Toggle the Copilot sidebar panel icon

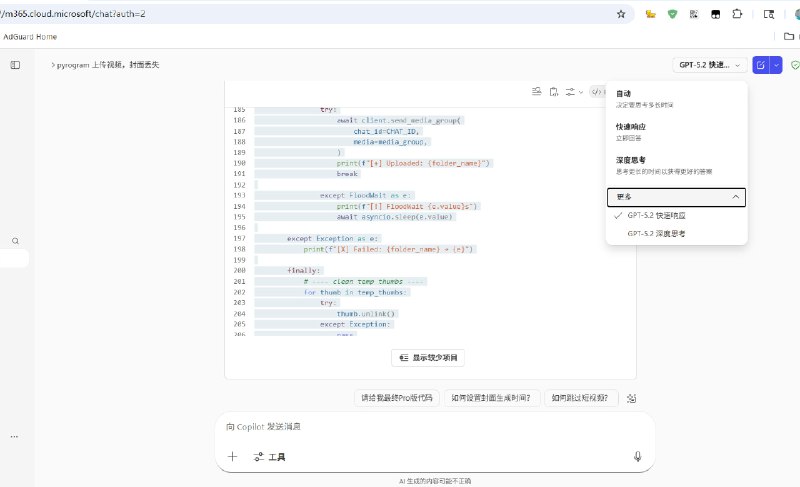15,65
